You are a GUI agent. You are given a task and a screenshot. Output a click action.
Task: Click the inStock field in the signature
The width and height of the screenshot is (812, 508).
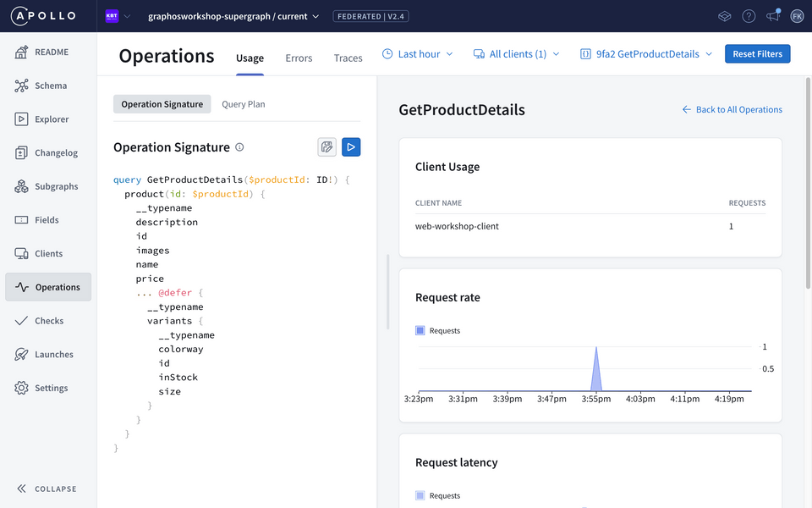pyautogui.click(x=178, y=378)
